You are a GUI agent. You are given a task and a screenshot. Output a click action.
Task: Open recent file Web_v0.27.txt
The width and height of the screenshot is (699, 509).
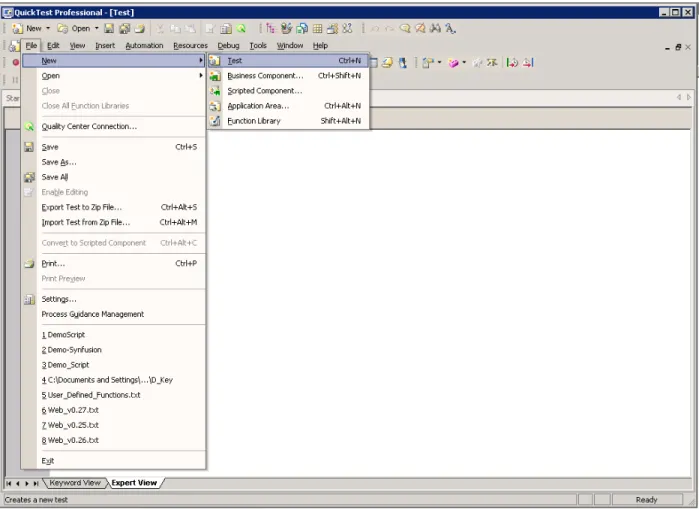[114, 410]
